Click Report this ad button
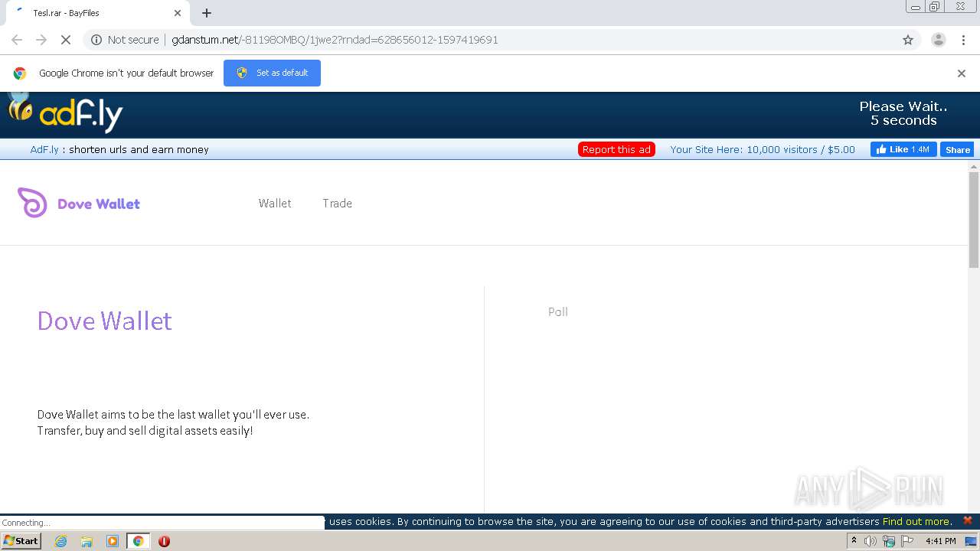The width and height of the screenshot is (980, 551). coord(616,149)
